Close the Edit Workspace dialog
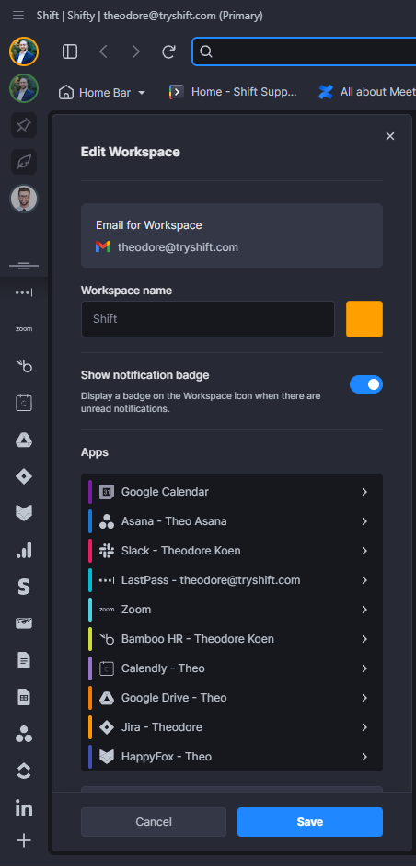The image size is (416, 868). pyautogui.click(x=390, y=136)
